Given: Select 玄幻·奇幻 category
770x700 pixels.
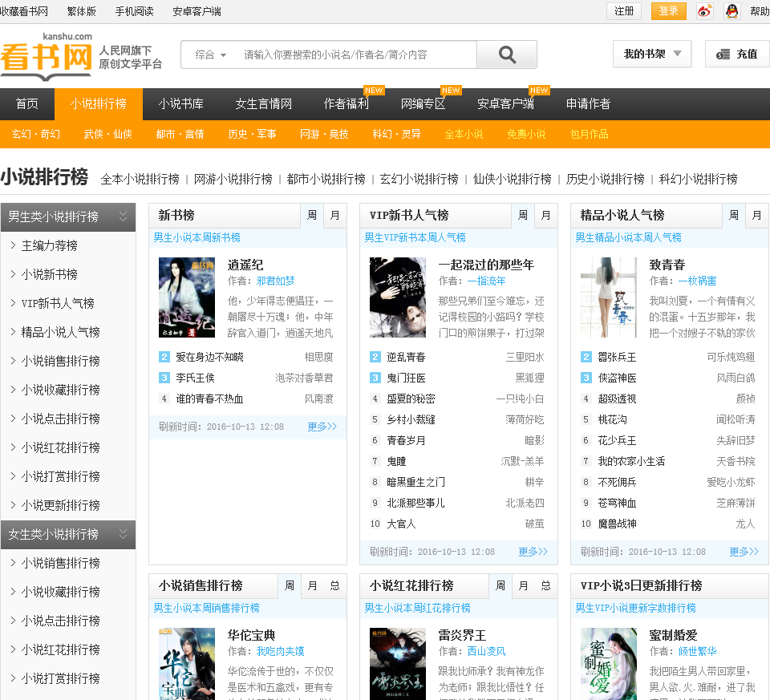Looking at the screenshot, I should pyautogui.click(x=36, y=134).
